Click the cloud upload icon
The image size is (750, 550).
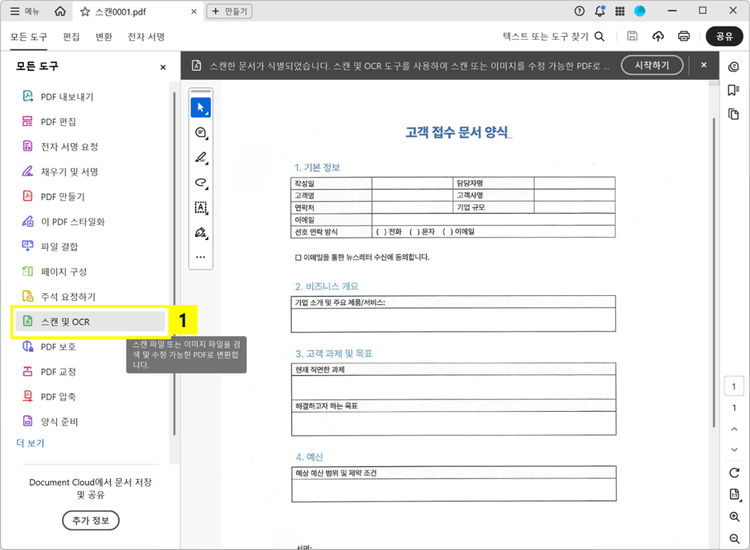click(x=658, y=36)
